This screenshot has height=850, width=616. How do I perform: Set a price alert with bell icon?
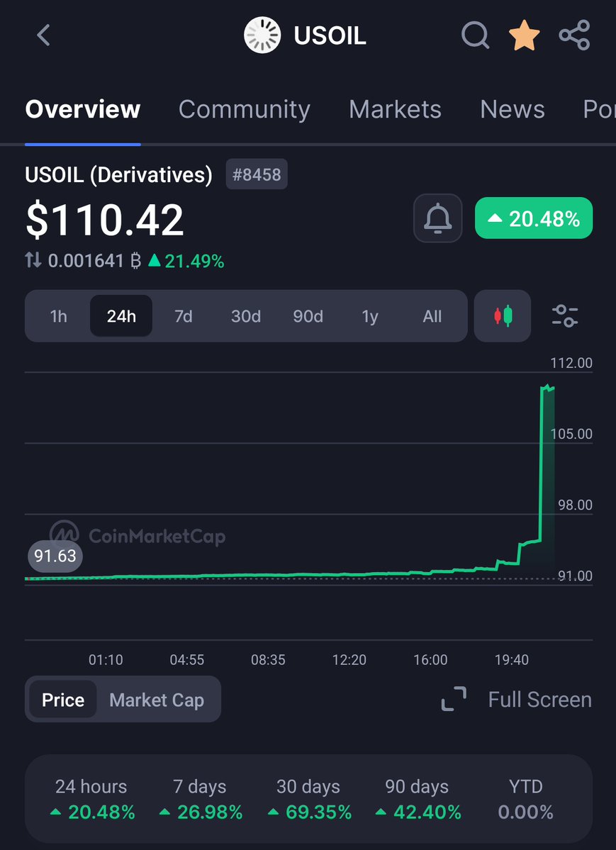point(438,218)
